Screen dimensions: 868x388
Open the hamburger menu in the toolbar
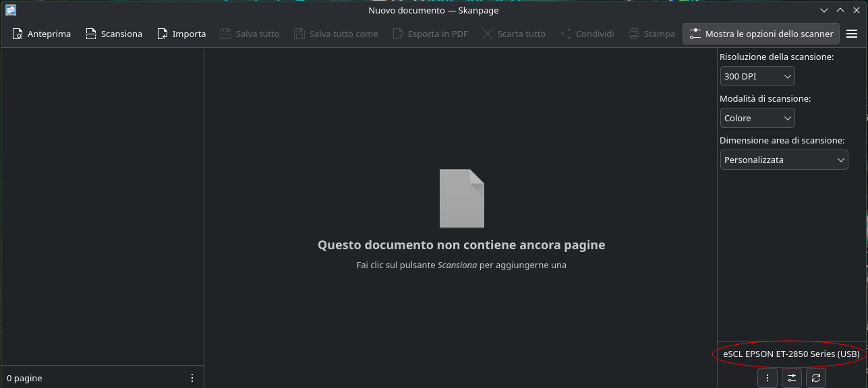click(x=852, y=34)
